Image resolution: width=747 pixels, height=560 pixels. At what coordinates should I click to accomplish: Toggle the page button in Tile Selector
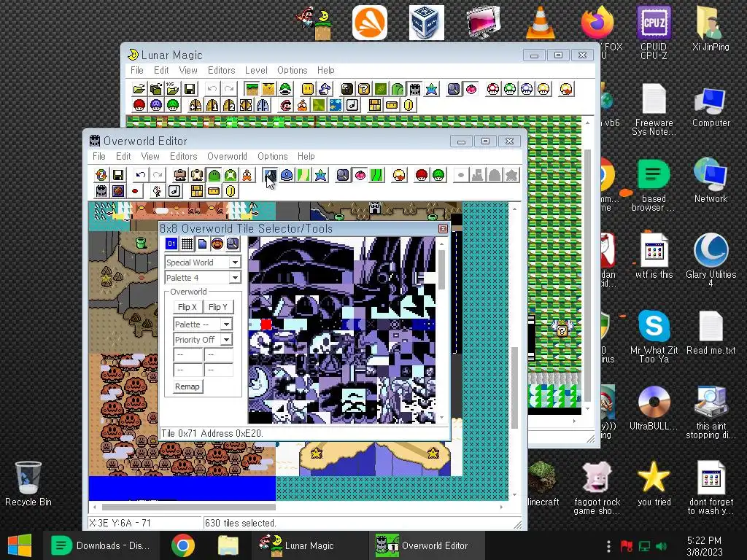202,244
